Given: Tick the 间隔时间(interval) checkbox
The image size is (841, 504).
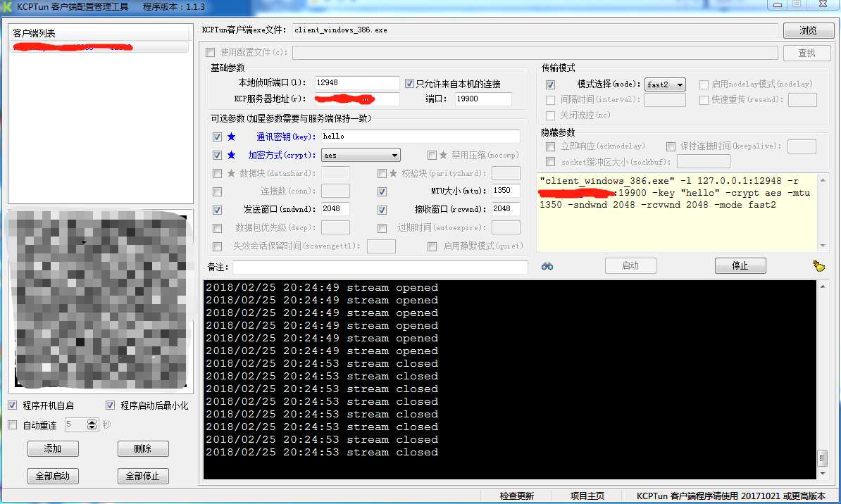Looking at the screenshot, I should (x=550, y=100).
